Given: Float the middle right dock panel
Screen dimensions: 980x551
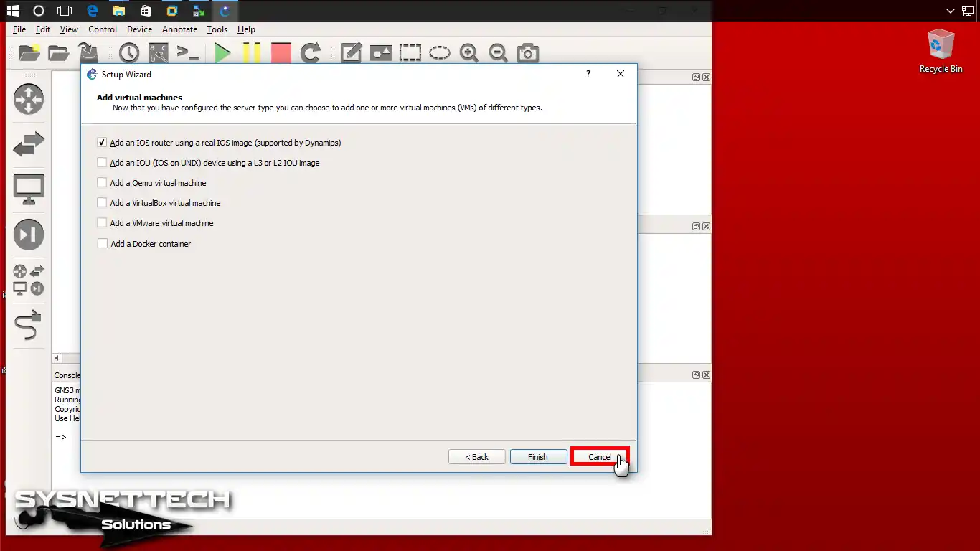Looking at the screenshot, I should [x=696, y=226].
